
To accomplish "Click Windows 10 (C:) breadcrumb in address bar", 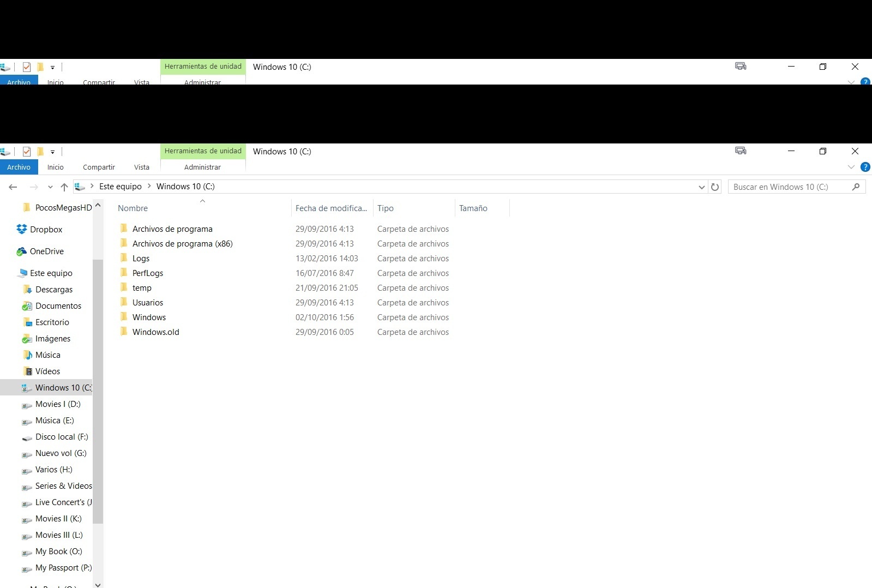I will click(185, 187).
